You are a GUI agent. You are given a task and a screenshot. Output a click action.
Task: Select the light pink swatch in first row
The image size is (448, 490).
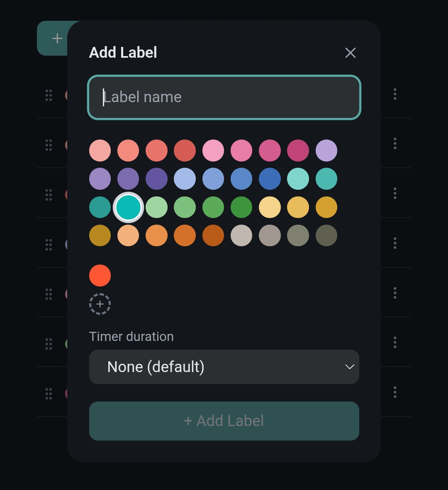[x=213, y=150]
